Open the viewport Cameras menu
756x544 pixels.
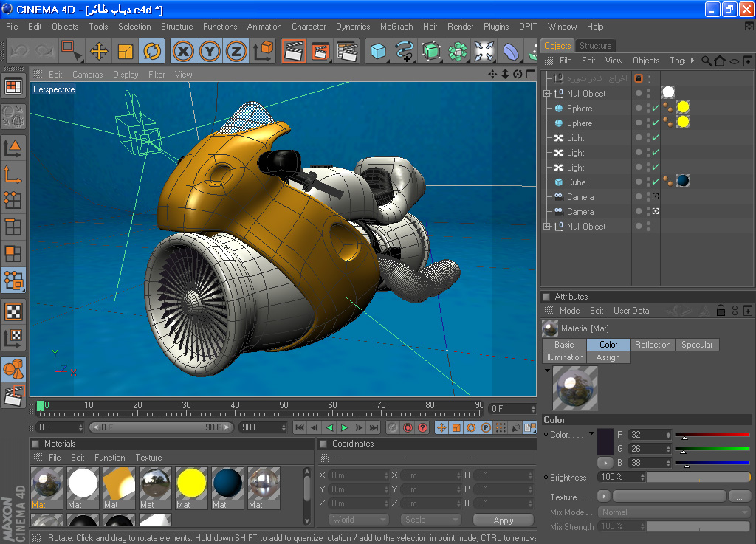coord(87,75)
